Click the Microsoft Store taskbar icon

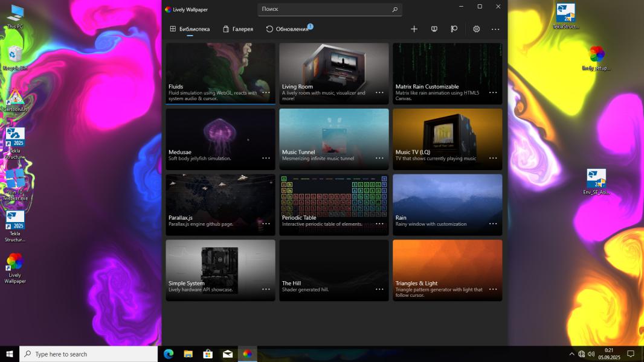[208, 354]
